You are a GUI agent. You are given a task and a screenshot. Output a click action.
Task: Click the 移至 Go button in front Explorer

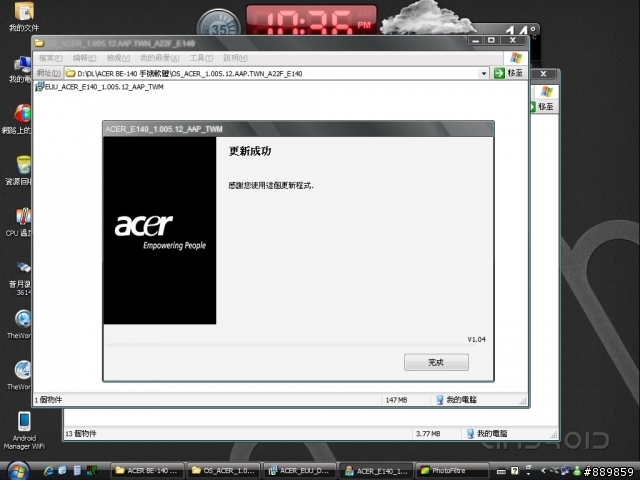(x=509, y=73)
